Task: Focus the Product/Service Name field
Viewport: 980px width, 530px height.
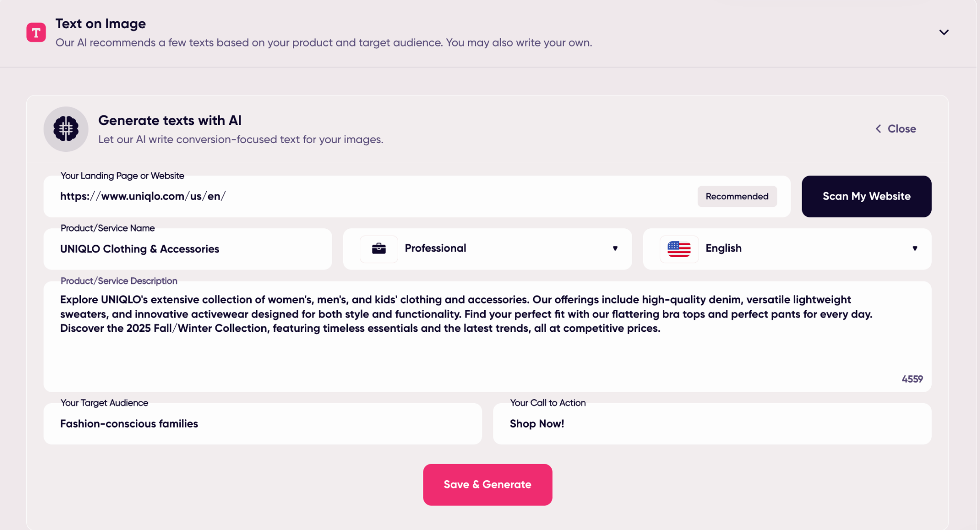Action: coord(188,249)
